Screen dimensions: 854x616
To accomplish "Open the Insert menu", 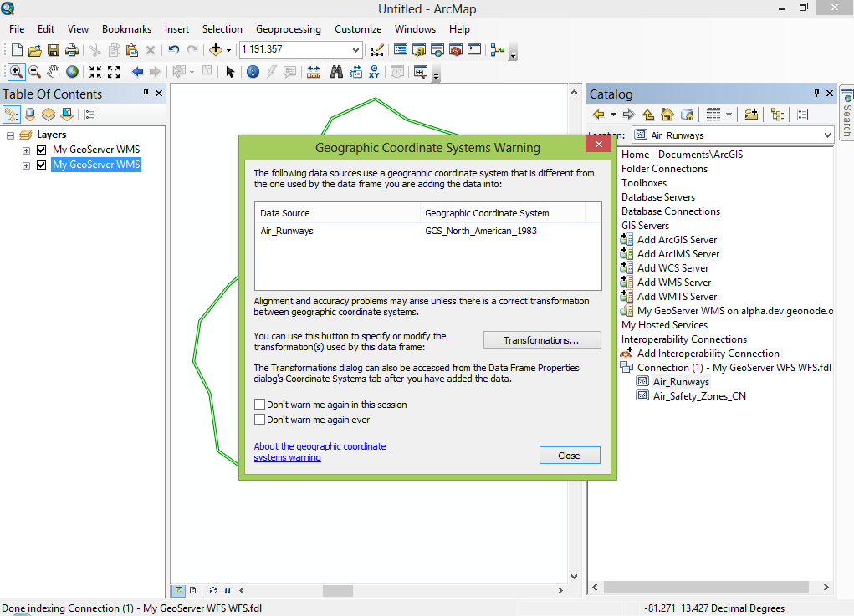I will pos(177,29).
